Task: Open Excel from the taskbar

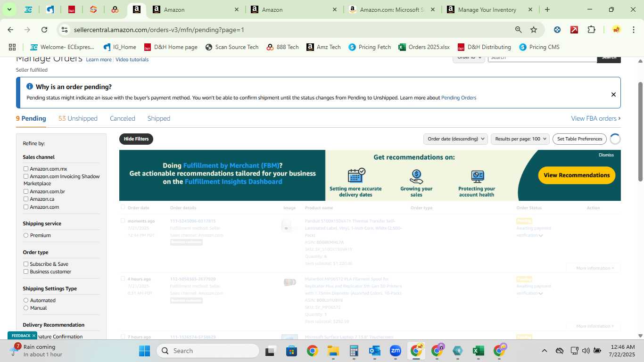Action: pyautogui.click(x=478, y=351)
